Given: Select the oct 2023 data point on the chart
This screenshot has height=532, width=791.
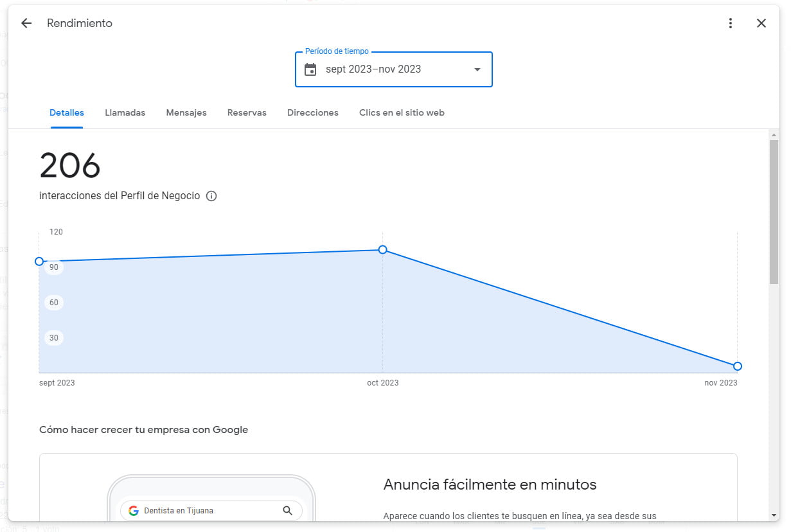Looking at the screenshot, I should (x=382, y=250).
